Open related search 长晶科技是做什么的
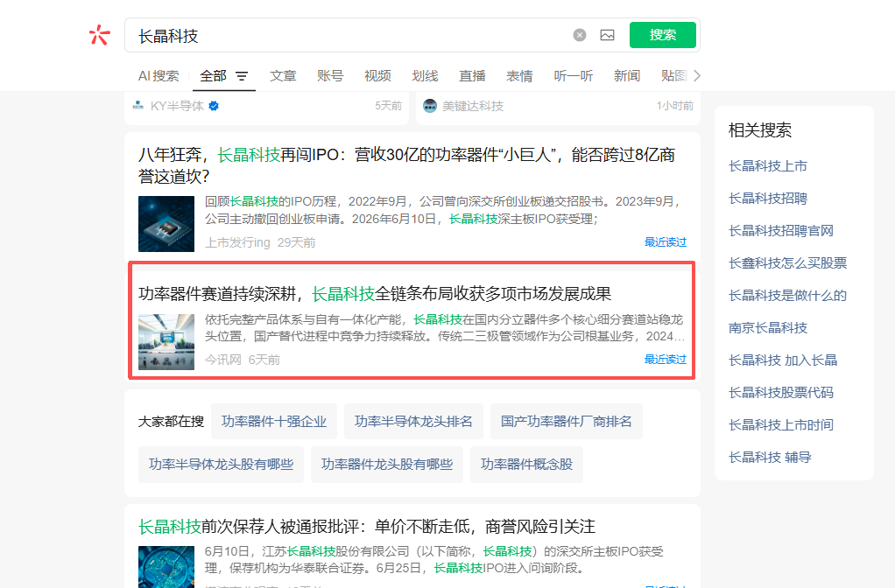 click(787, 296)
